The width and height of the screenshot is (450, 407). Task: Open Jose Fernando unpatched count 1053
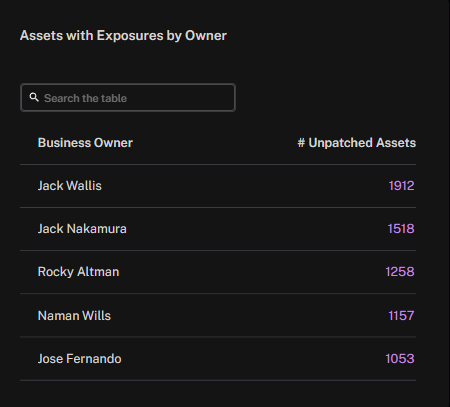tap(400, 359)
